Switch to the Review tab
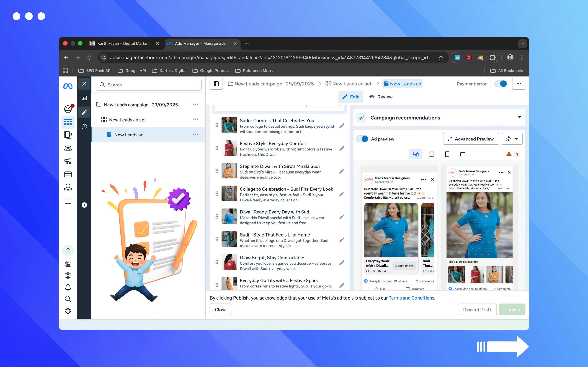The image size is (588, 367). [381, 97]
